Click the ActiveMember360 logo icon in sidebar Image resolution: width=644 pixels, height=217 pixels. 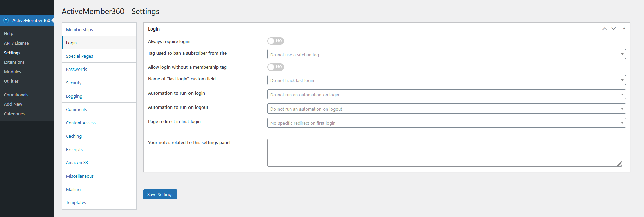click(6, 20)
